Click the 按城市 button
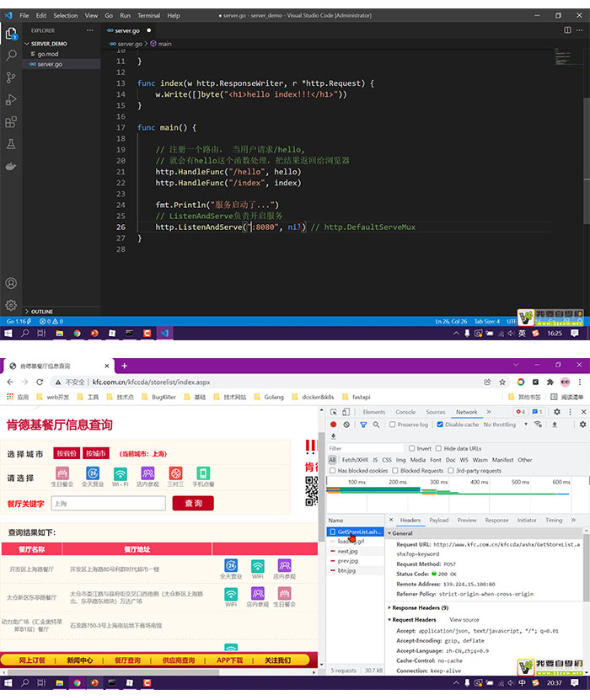Viewport: 590px width, 700px height. coord(96,453)
